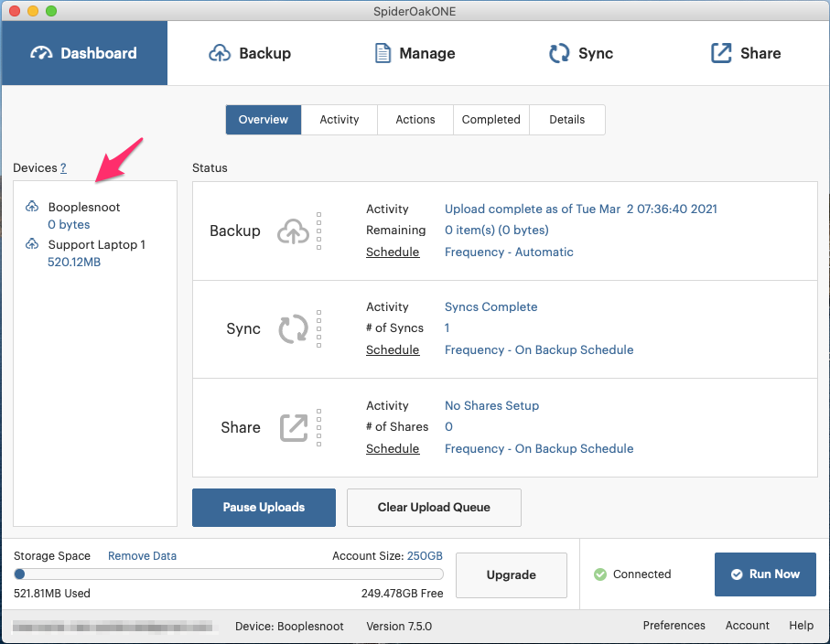This screenshot has height=644, width=830.
Task: Click the Sync arrows icon in top navigation
Action: tap(559, 53)
